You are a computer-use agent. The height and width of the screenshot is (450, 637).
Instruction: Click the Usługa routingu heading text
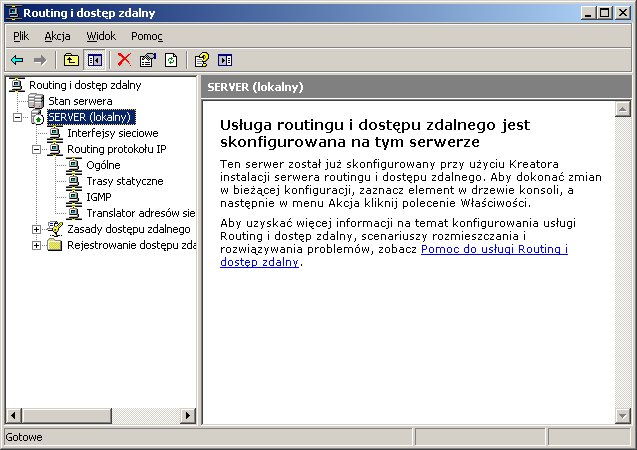click(375, 133)
